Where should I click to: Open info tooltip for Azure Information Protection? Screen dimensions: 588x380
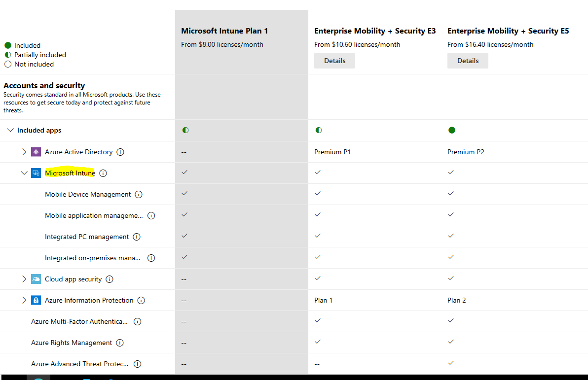141,300
